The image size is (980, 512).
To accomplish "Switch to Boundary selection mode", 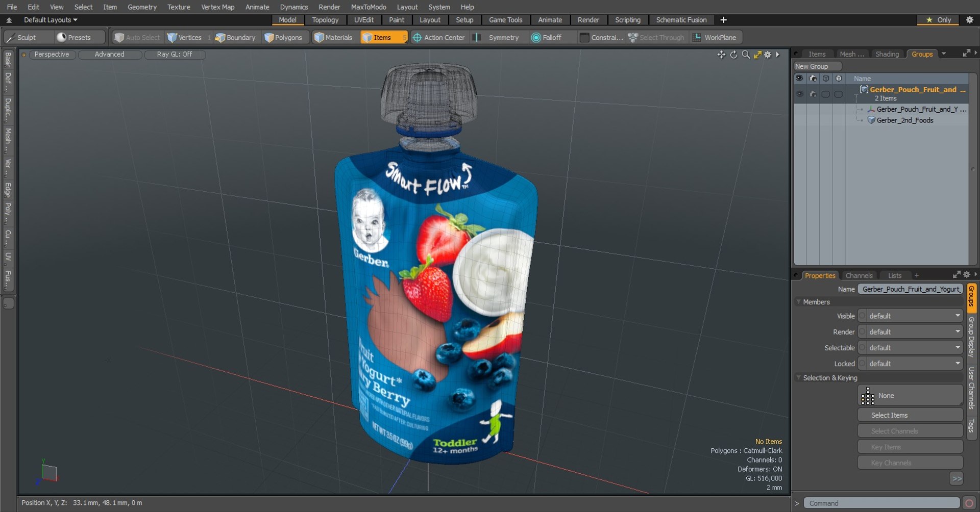I will click(235, 37).
